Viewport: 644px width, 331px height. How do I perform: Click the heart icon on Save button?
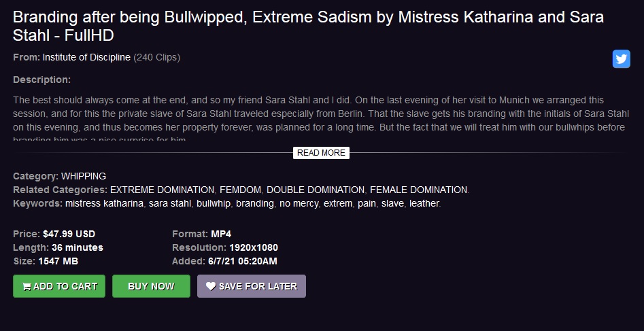click(x=211, y=286)
